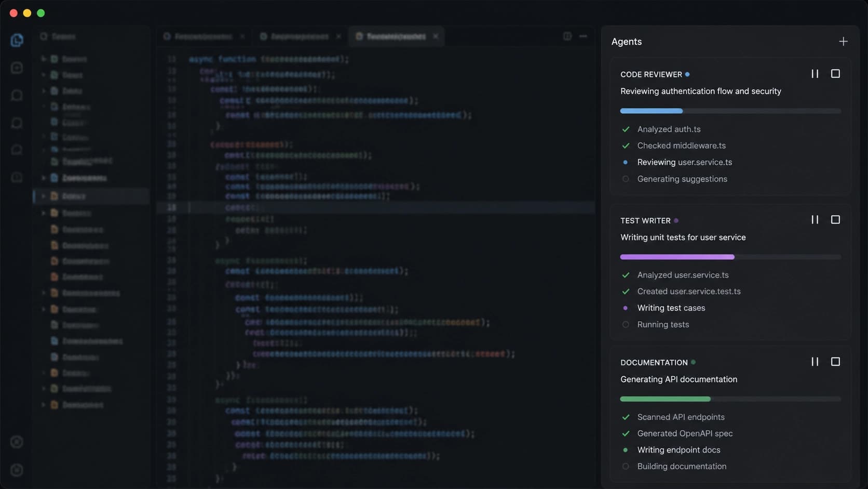
Task: Expand the highlighted folder in the file tree
Action: (44, 196)
